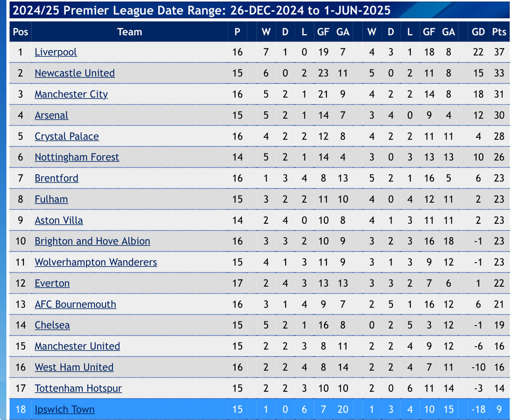Click the Wolverhampton Wanderers link
The image size is (511, 420).
96,262
